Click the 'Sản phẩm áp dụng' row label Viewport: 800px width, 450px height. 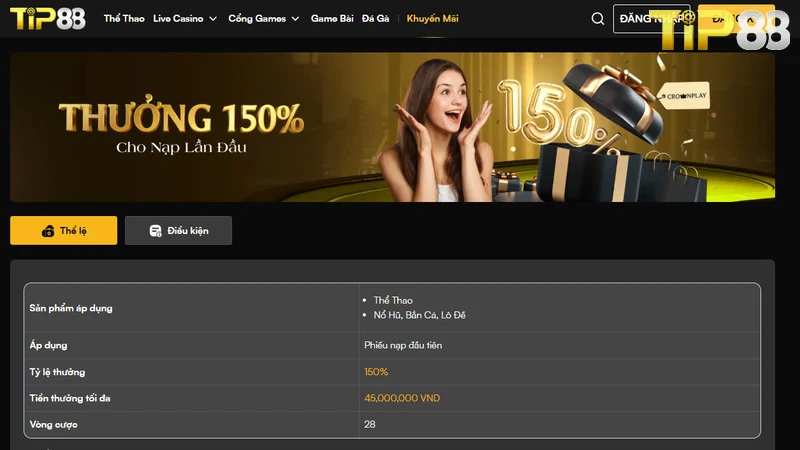(x=71, y=308)
